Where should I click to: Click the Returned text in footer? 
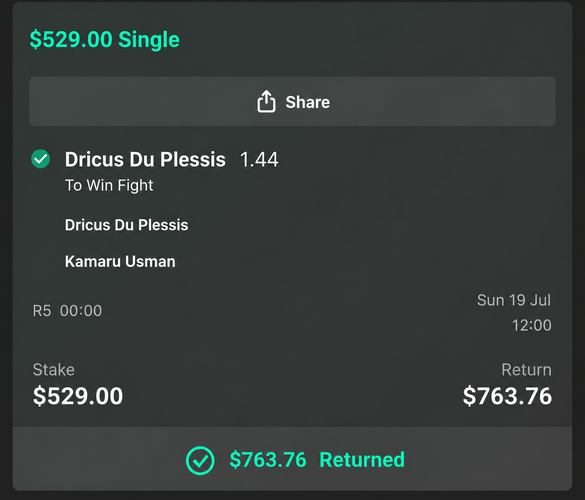362,460
